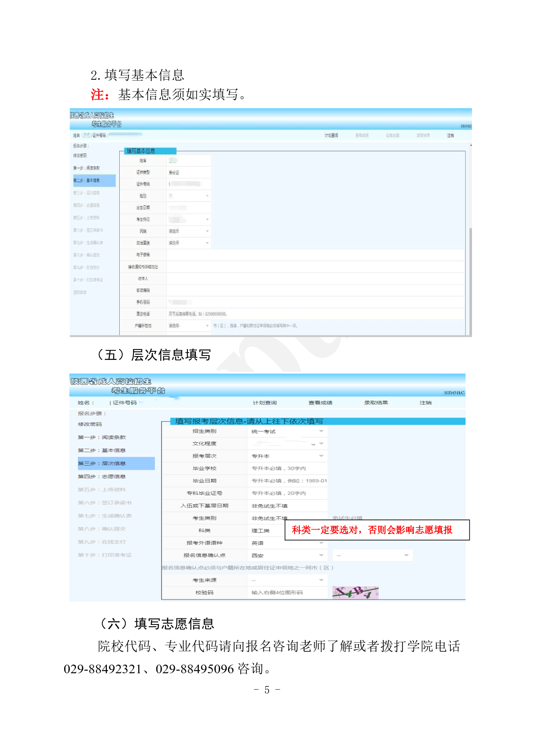Click the 专科毕业证号 input field
Image resolution: width=534 pixels, height=756 pixels.
pos(287,493)
